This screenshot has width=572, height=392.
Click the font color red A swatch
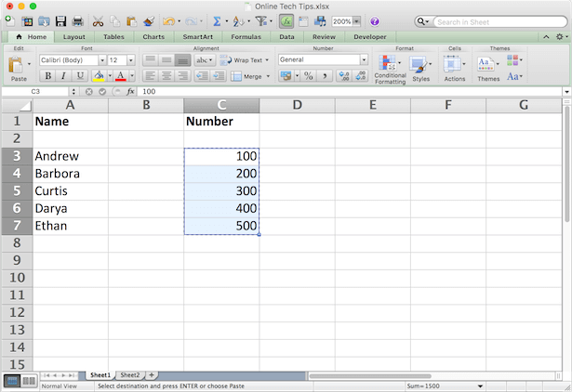tap(120, 76)
